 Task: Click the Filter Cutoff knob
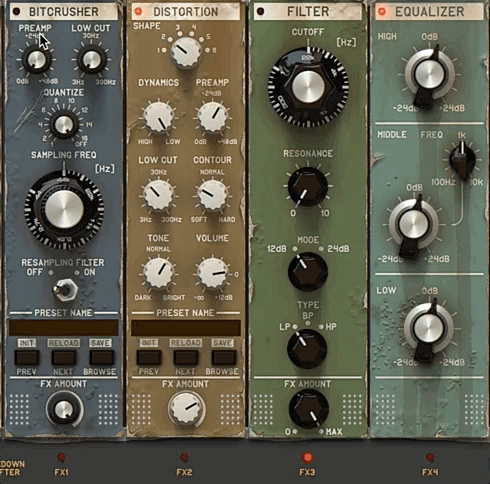click(308, 87)
